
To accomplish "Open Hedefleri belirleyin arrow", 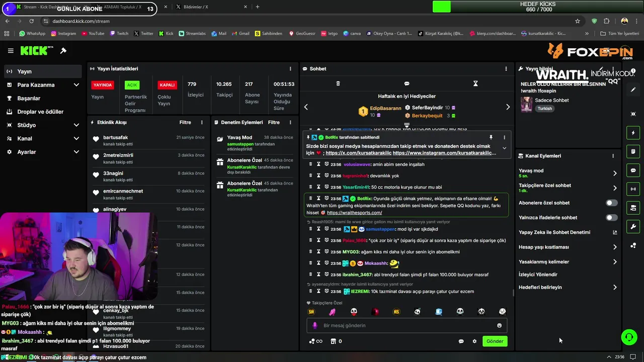I will point(614,287).
